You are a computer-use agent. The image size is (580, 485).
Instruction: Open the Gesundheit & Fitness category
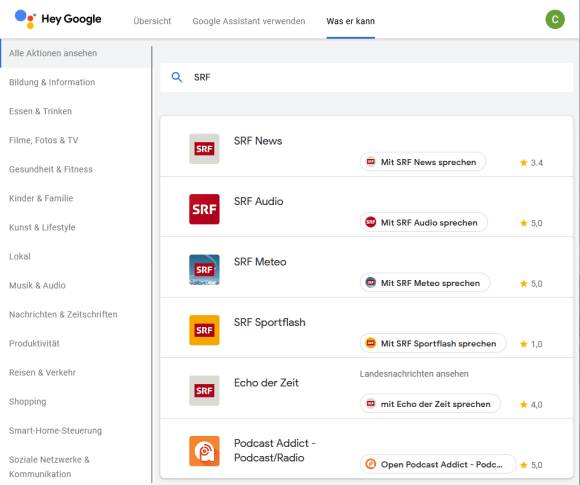click(x=51, y=169)
